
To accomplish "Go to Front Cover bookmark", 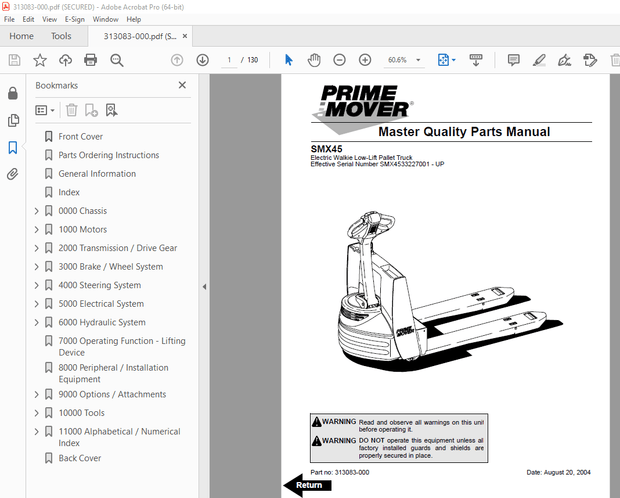I will pyautogui.click(x=80, y=136).
